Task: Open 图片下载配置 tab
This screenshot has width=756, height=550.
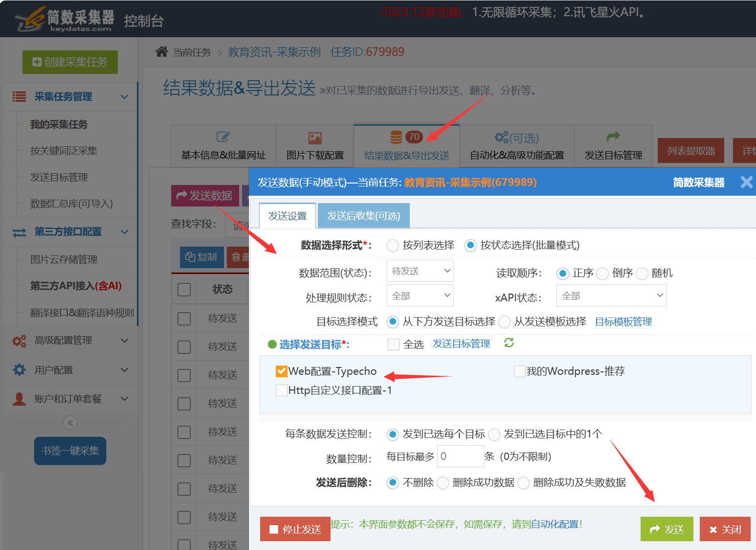Action: coord(315,146)
